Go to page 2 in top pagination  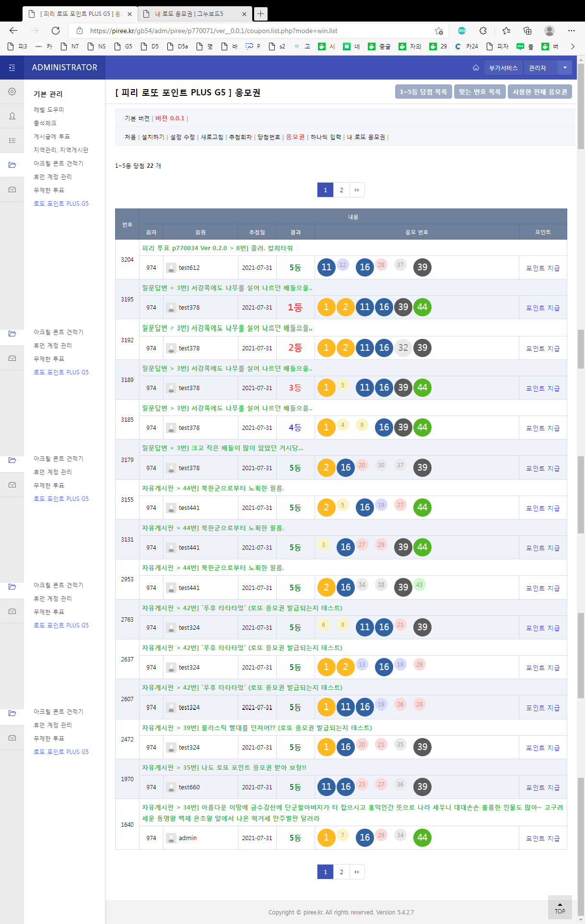pyautogui.click(x=341, y=190)
